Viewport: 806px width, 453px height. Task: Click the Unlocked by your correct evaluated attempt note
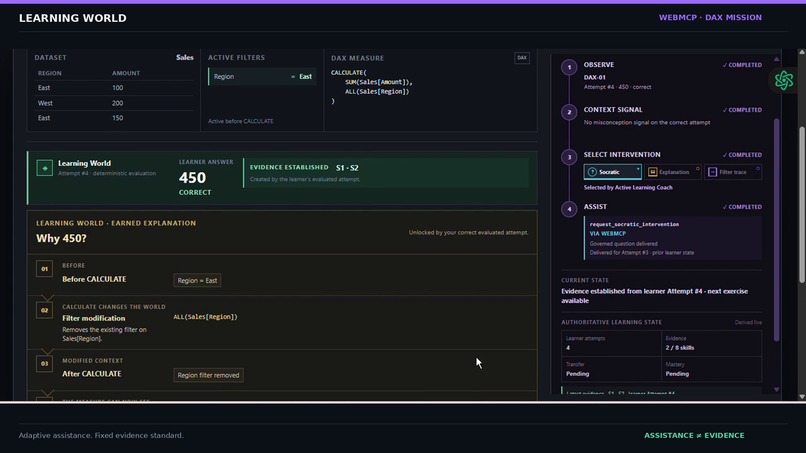click(468, 232)
